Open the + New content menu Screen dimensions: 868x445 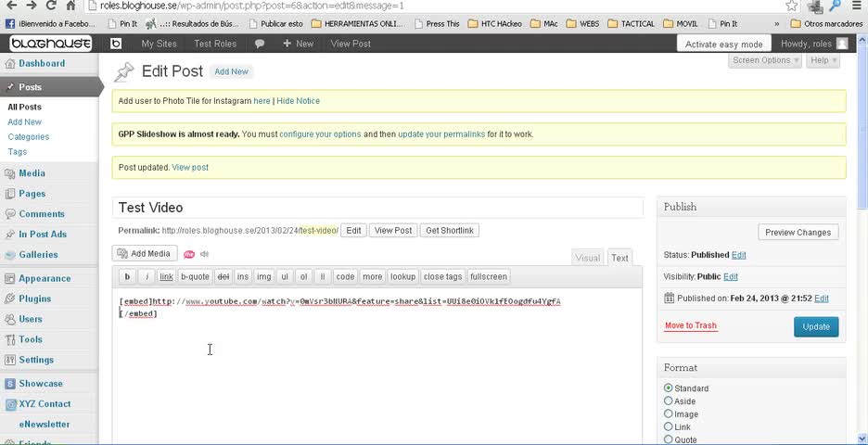click(298, 44)
